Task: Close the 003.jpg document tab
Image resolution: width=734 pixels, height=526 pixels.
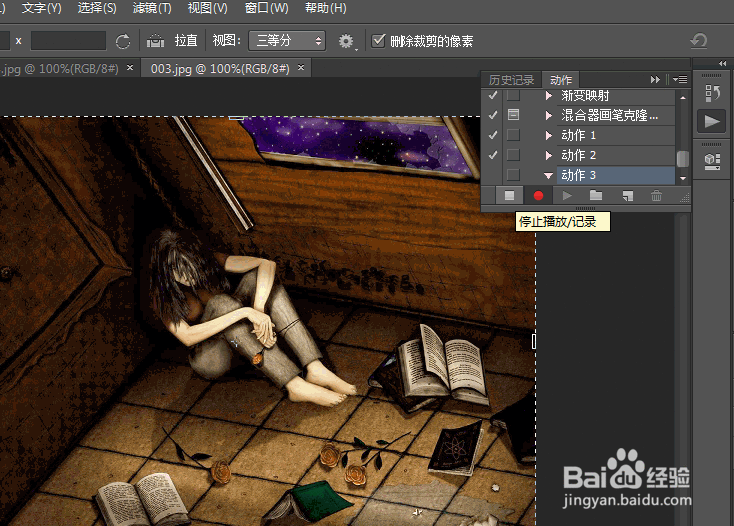Action: (301, 67)
